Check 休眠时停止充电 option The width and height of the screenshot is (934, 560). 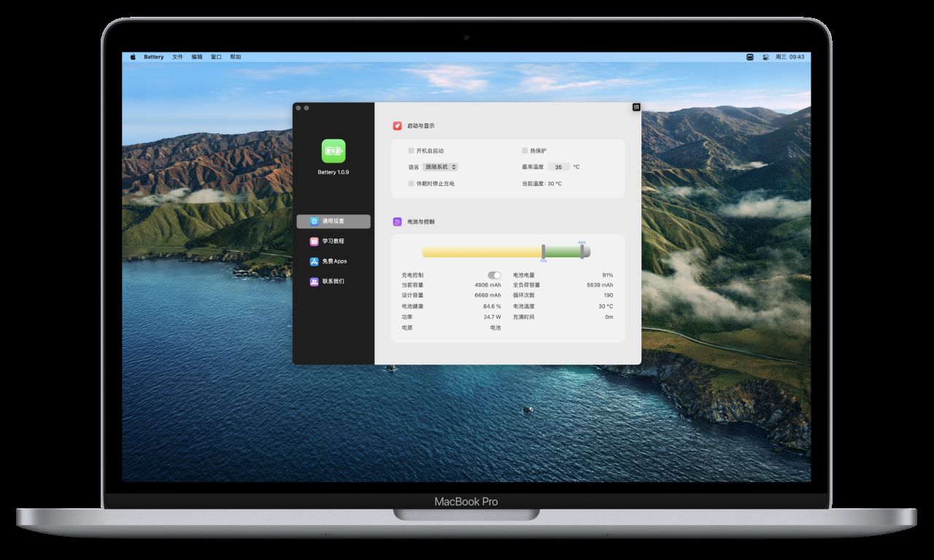point(411,184)
